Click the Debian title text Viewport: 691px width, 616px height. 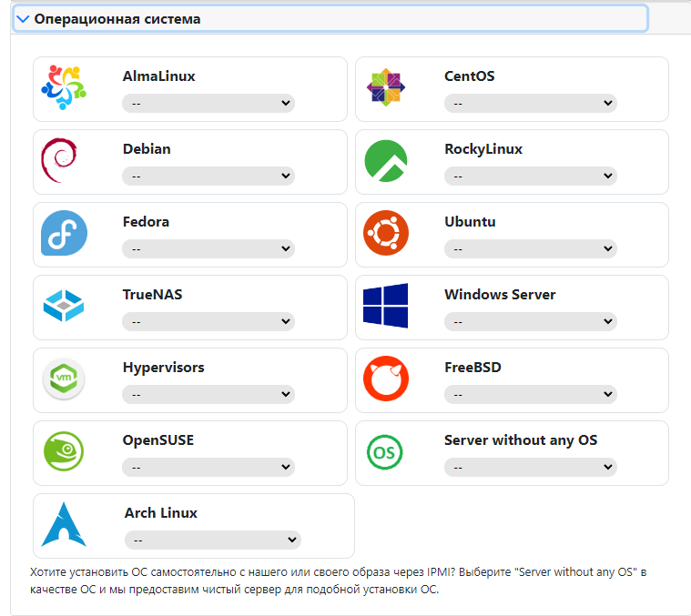tap(147, 149)
